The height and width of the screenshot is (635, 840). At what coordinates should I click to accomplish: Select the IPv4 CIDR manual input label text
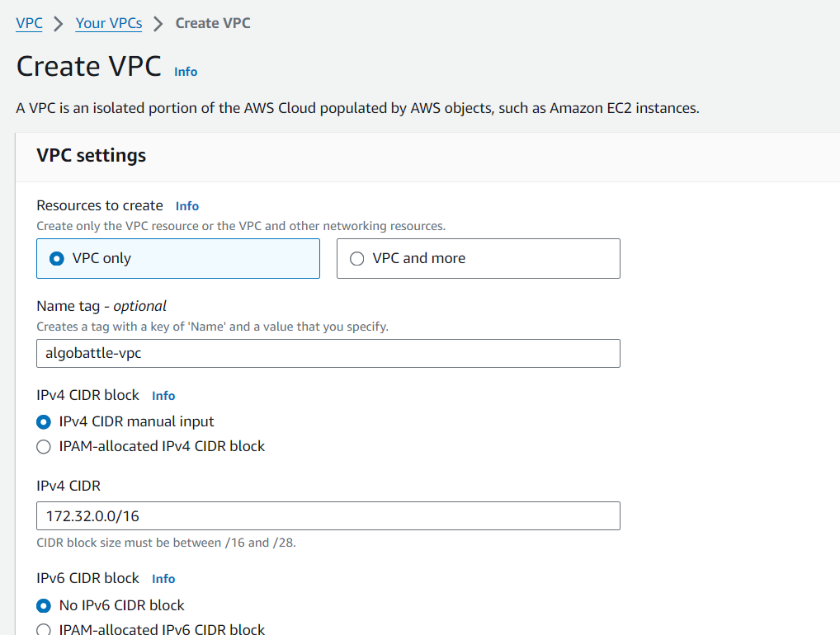(134, 421)
